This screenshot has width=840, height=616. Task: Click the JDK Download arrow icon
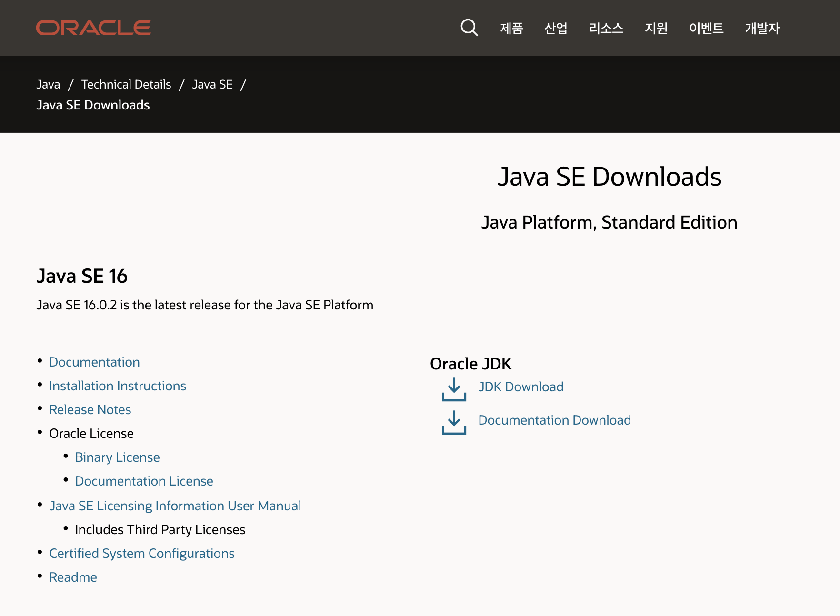coord(454,389)
